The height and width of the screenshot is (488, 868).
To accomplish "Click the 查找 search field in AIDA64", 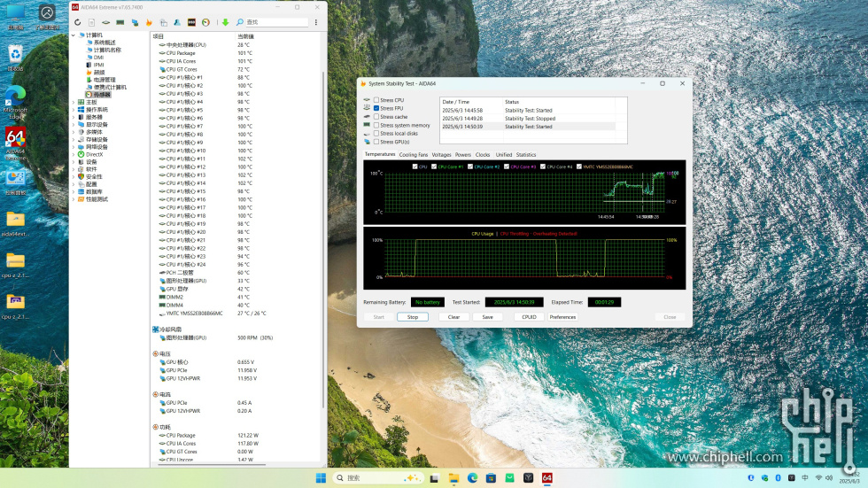I will point(276,22).
